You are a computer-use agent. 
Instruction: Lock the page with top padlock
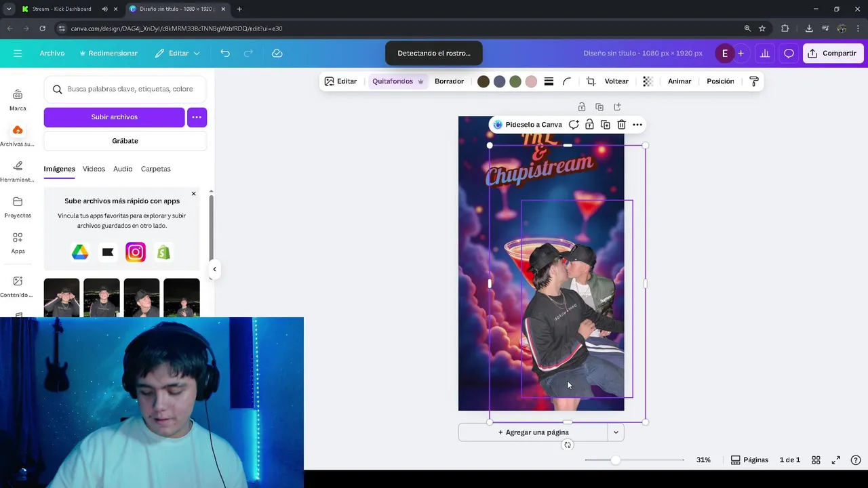click(582, 107)
